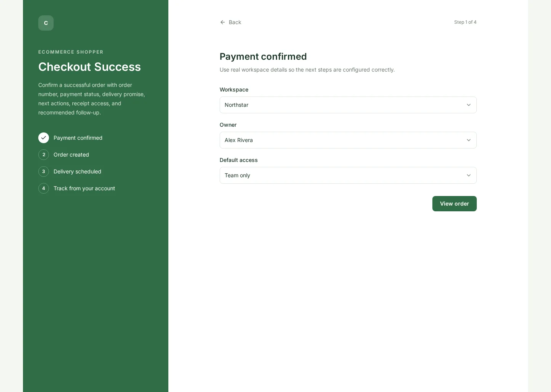This screenshot has height=392, width=551.
Task: Select Track from your account step label
Action: (x=84, y=188)
